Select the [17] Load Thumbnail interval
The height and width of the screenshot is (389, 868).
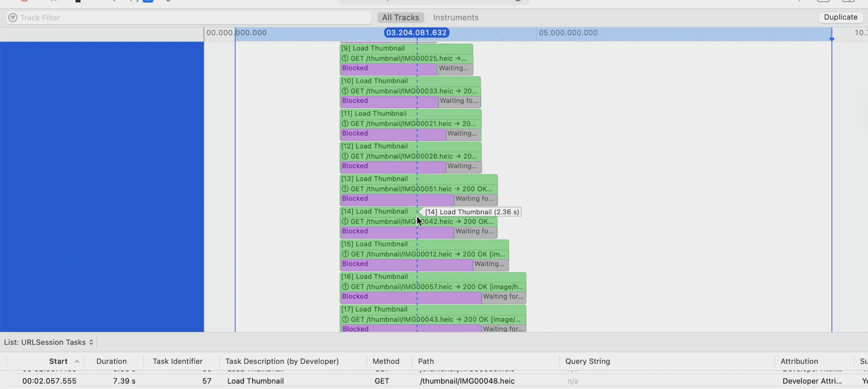coord(433,310)
